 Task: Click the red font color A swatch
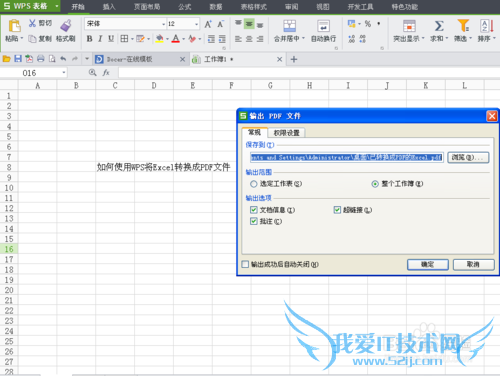click(176, 39)
